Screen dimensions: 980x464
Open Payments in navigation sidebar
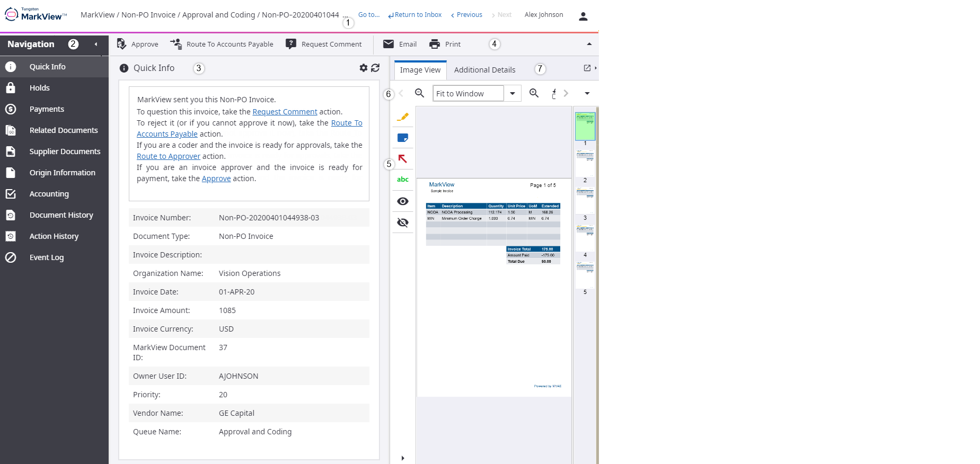click(x=54, y=109)
